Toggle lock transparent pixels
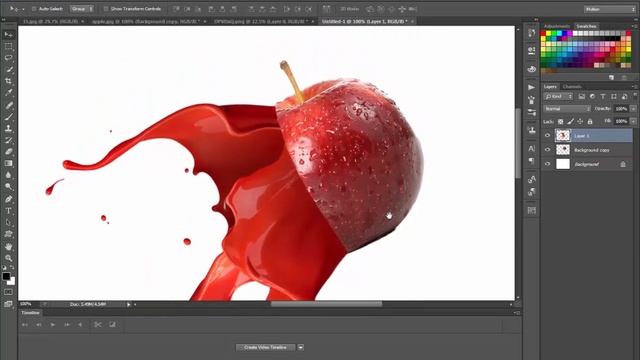 pos(561,122)
